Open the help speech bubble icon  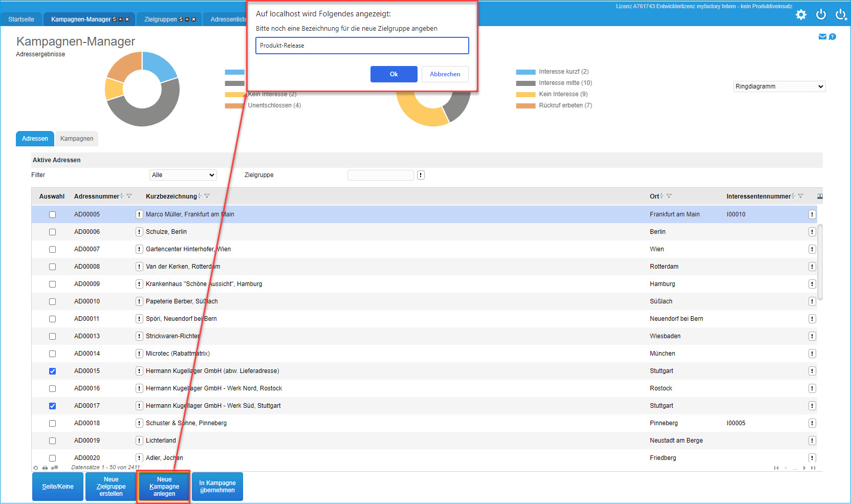[x=833, y=37]
